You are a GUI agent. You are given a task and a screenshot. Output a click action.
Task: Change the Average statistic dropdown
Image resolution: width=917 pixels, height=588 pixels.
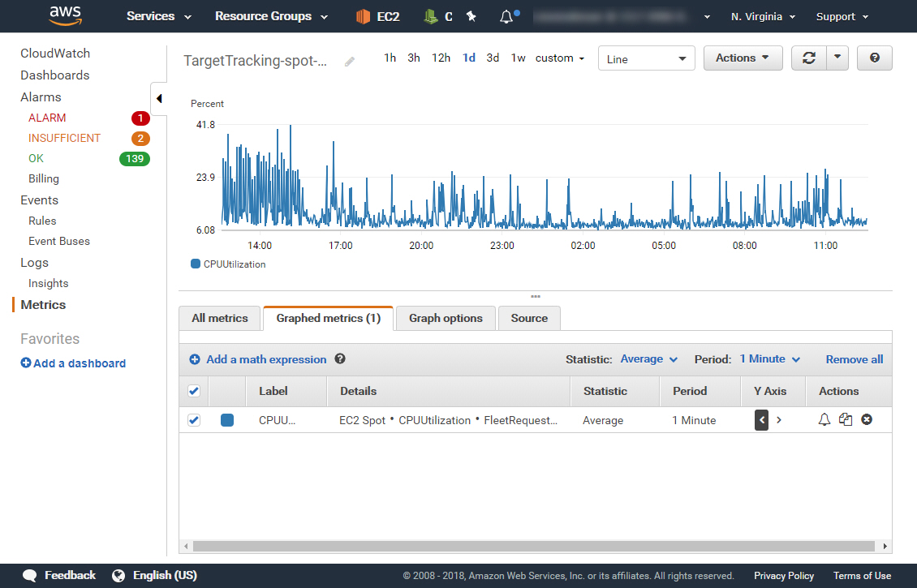point(648,358)
